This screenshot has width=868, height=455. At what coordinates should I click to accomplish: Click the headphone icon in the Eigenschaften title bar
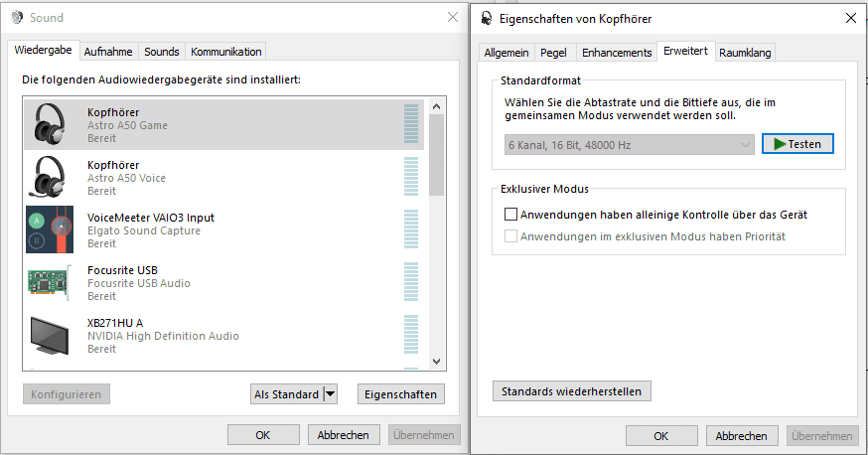487,18
